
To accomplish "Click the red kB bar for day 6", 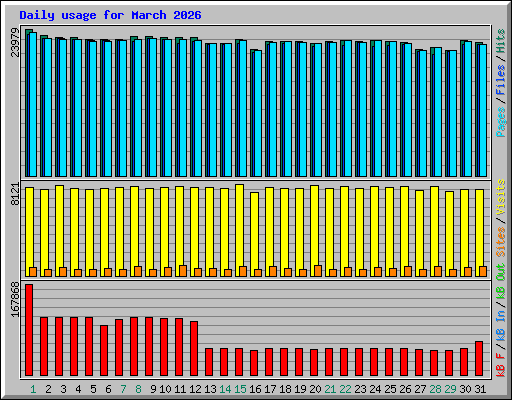I will point(104,350).
